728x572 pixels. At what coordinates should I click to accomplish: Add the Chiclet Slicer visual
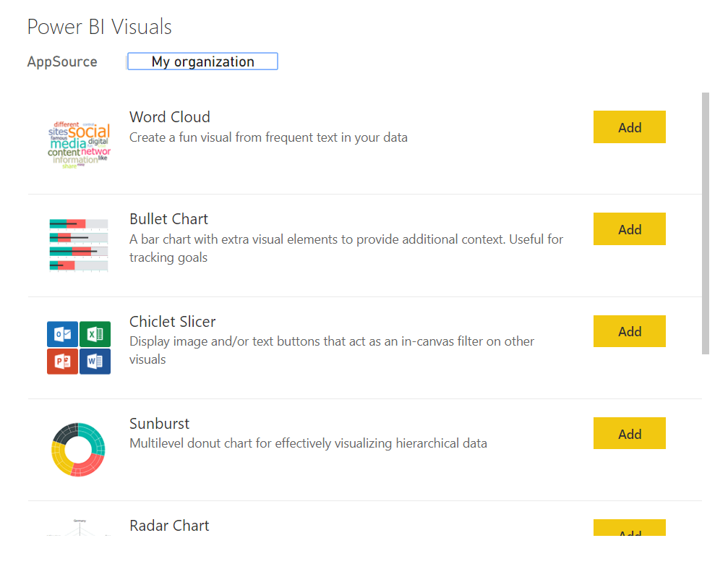pos(629,331)
